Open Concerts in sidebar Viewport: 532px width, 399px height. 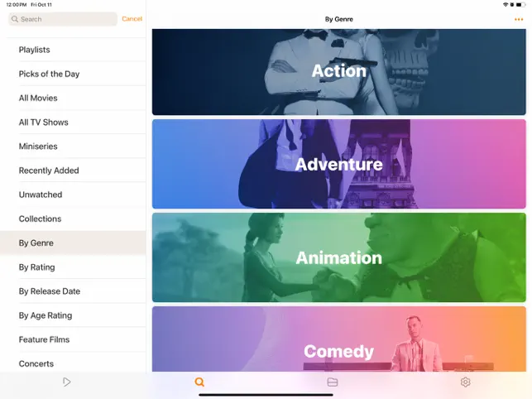pyautogui.click(x=73, y=363)
